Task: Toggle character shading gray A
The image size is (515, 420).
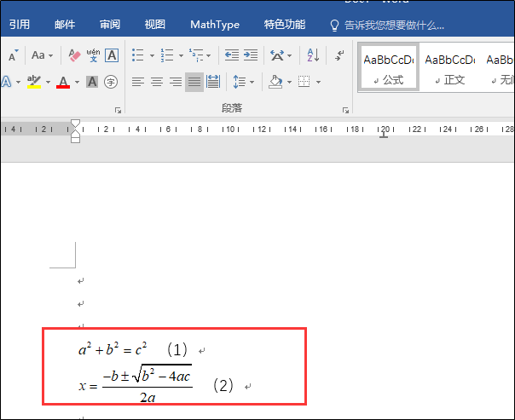Action: click(x=92, y=82)
